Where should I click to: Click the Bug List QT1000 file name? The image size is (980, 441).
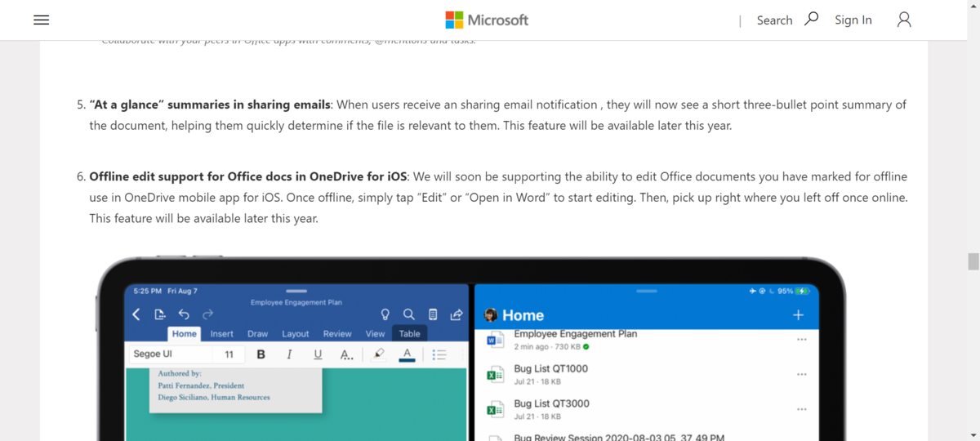click(x=550, y=368)
